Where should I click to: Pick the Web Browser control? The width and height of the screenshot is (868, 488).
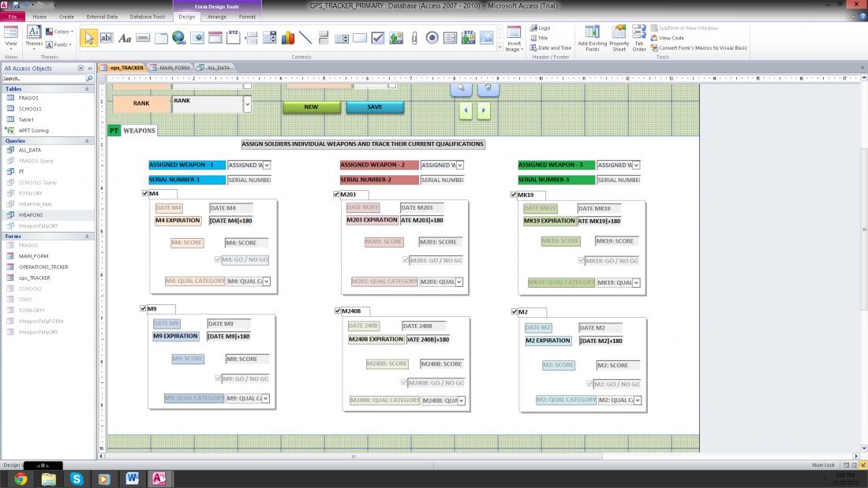(197, 38)
